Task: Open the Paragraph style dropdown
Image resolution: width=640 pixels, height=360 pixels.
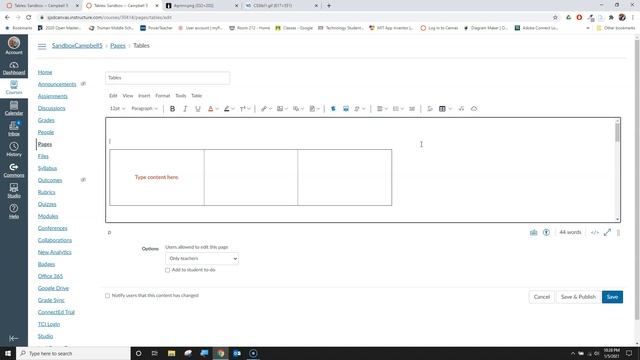Action: pyautogui.click(x=144, y=109)
